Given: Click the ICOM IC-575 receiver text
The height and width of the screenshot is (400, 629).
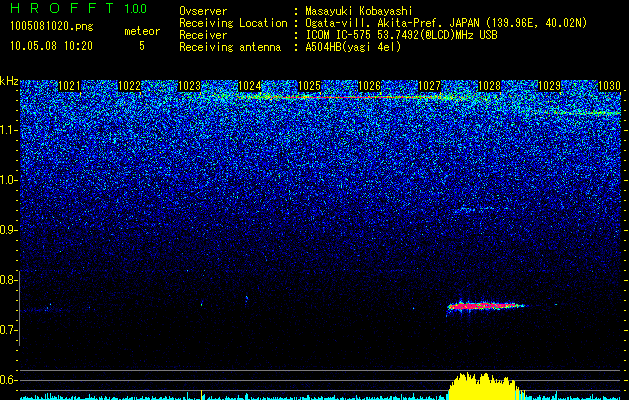Looking at the screenshot, I should [401, 35].
